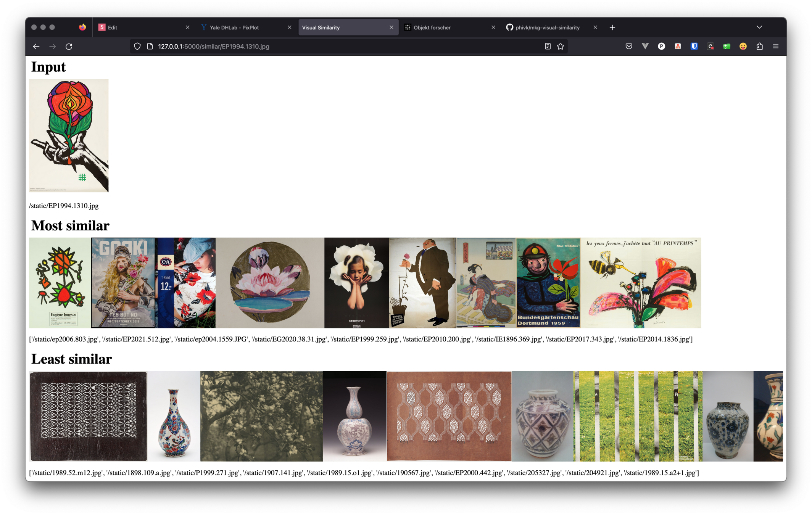This screenshot has height=515, width=812.
Task: Open a new tab with plus button
Action: point(612,27)
